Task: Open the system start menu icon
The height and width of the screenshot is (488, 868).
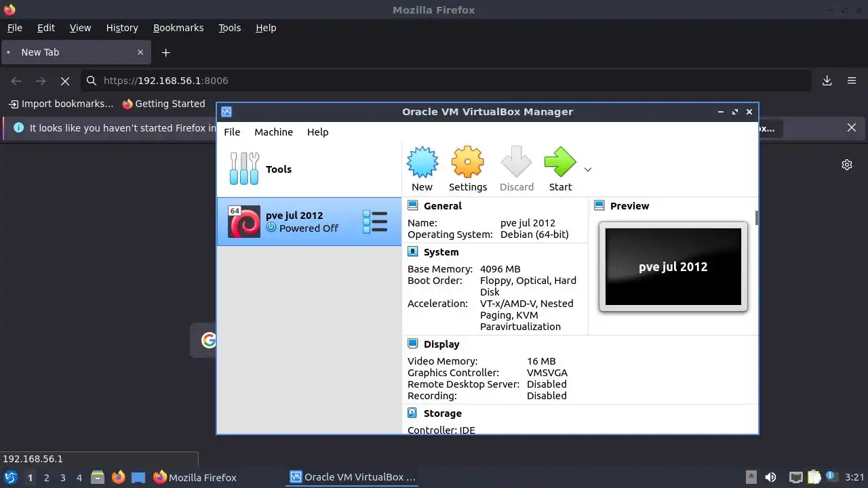Action: point(11,477)
